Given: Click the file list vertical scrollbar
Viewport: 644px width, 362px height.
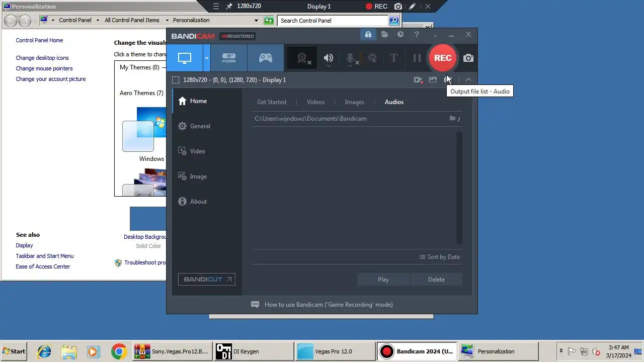Looking at the screenshot, I should click(x=459, y=188).
